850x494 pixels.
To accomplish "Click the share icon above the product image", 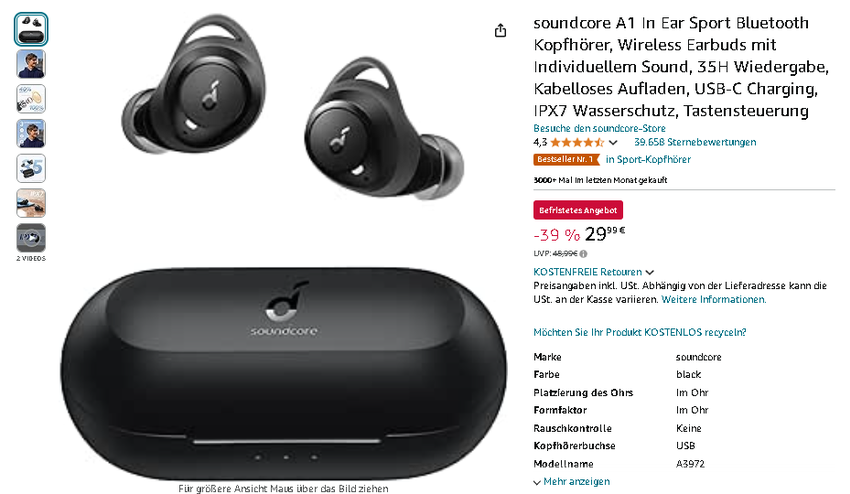I will 500,31.
